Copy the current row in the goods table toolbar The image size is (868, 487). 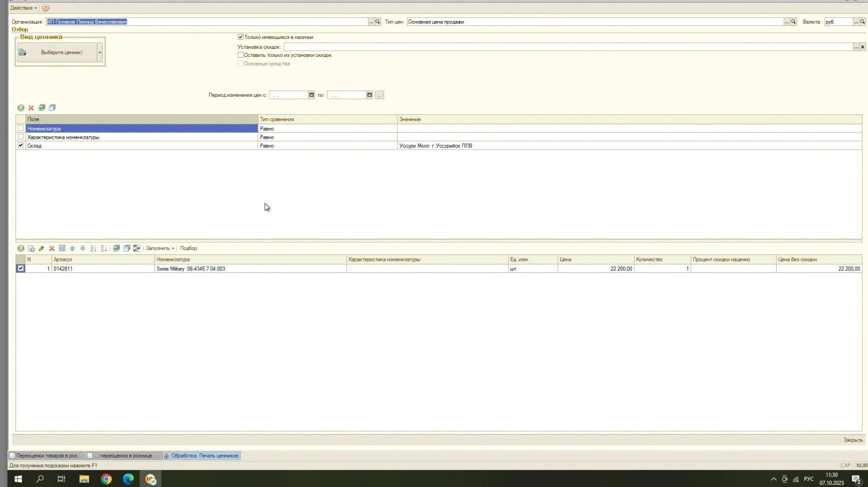(31, 248)
